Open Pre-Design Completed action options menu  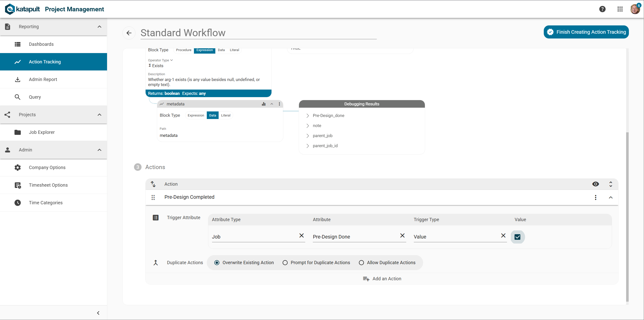click(x=595, y=197)
